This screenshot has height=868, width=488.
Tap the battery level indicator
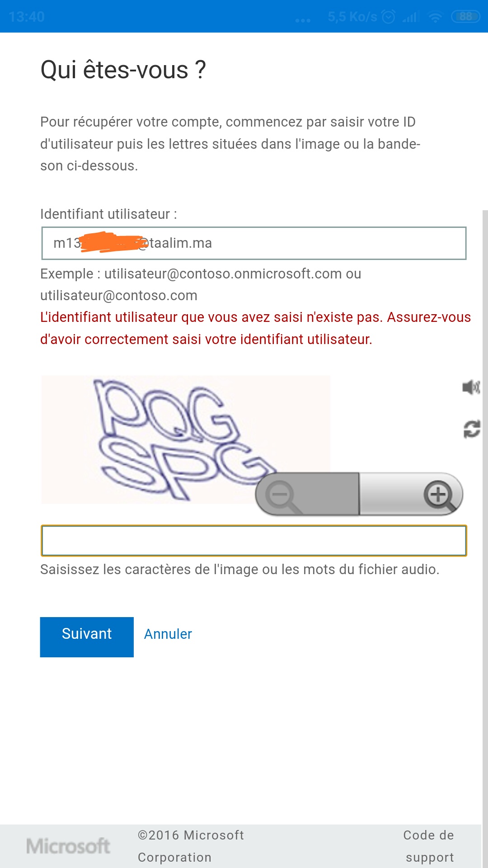(x=465, y=17)
